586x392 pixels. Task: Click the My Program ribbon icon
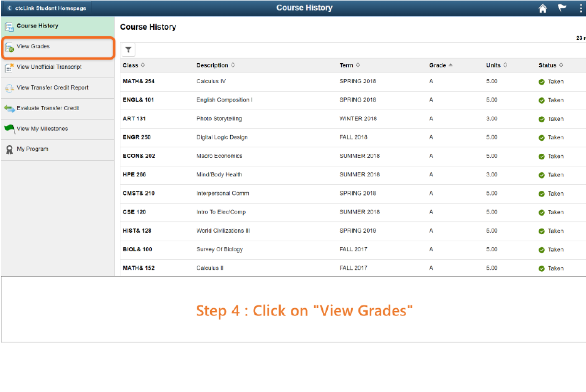click(9, 150)
